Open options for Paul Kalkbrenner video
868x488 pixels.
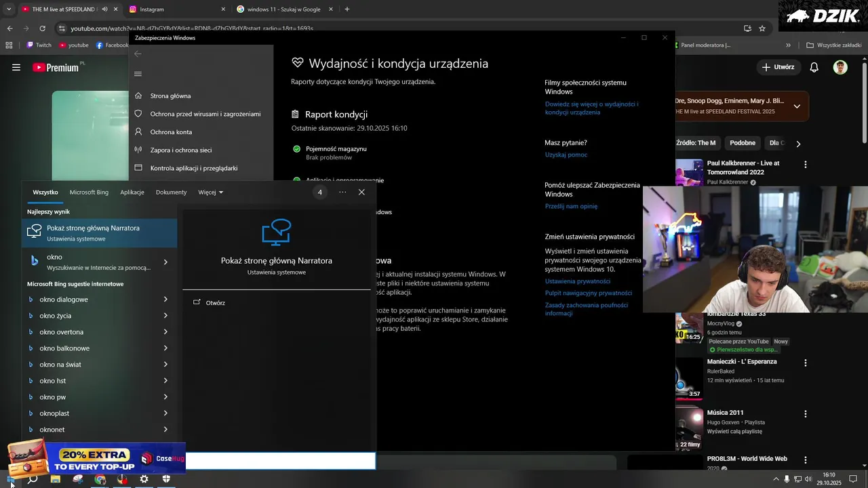click(806, 165)
